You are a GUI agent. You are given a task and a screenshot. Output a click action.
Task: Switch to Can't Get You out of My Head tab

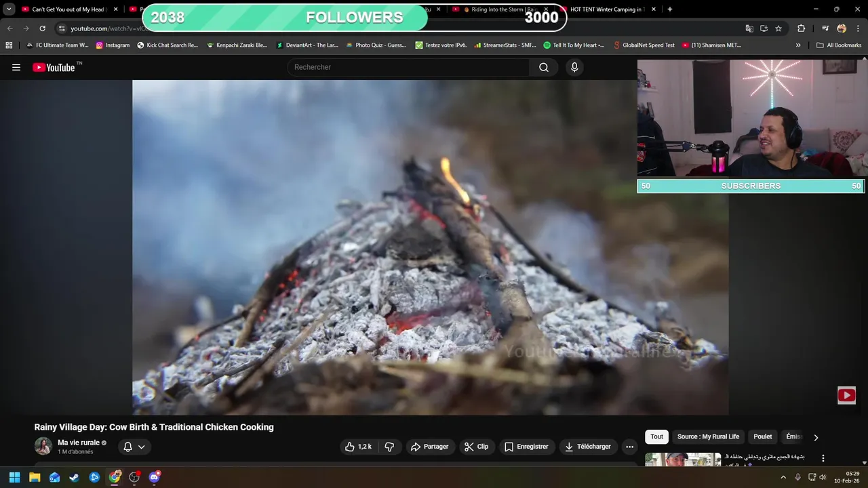pyautogui.click(x=69, y=9)
